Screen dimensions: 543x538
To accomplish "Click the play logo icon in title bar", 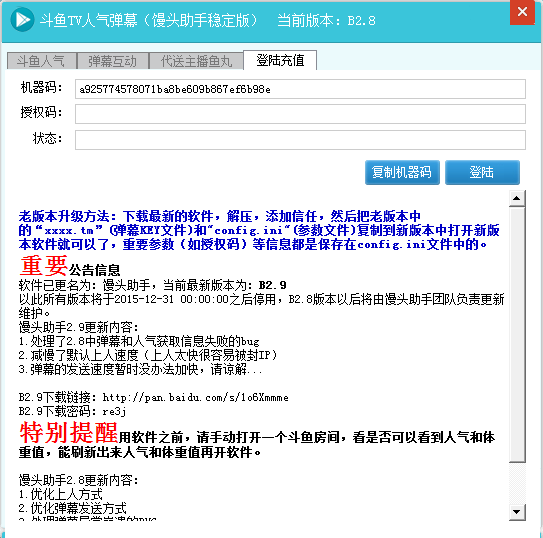I will coord(22,20).
